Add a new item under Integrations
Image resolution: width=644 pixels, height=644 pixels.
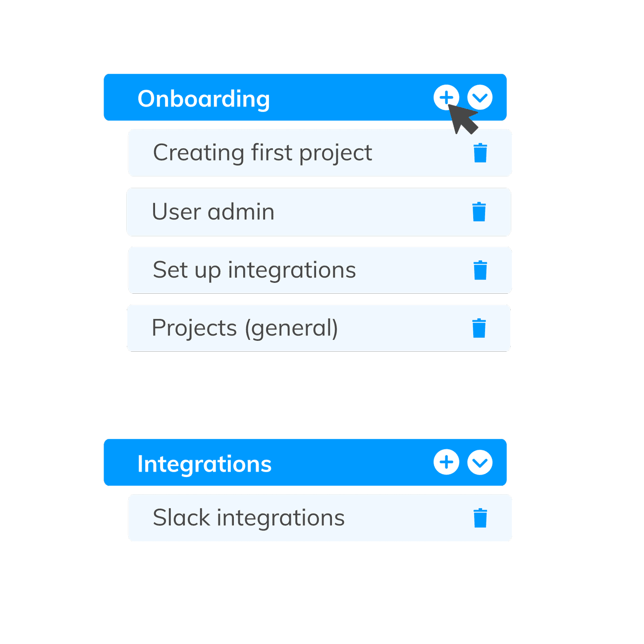pos(446,462)
